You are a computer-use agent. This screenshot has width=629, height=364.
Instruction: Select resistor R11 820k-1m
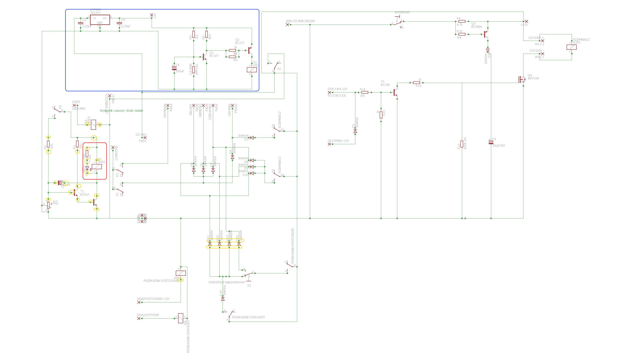(462, 144)
